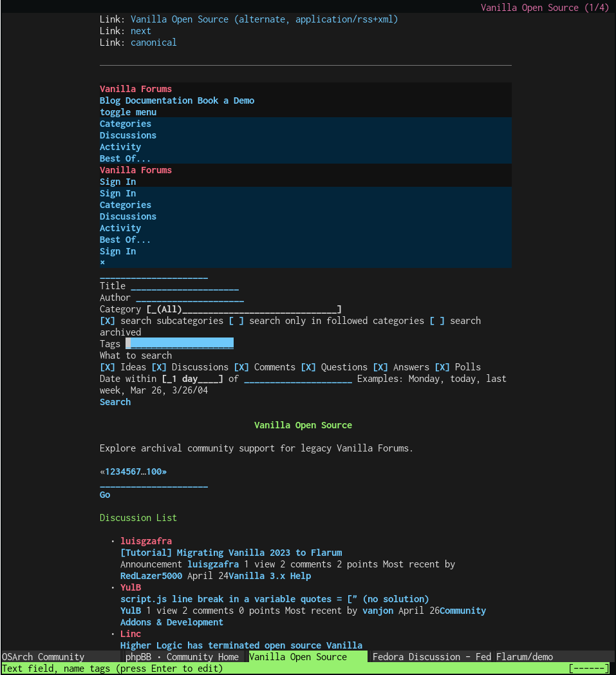The image size is (616, 675).
Task: Click the Sign In link directly above ×
Action: tap(118, 251)
